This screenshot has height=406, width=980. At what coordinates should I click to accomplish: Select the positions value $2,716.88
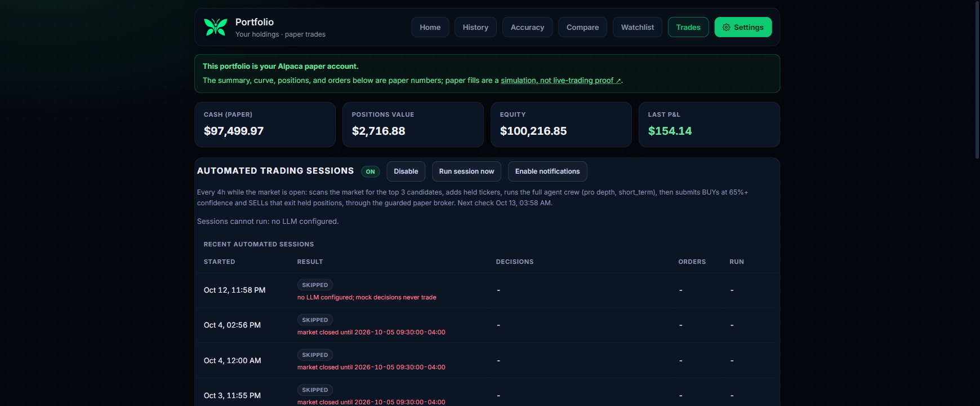coord(378,131)
